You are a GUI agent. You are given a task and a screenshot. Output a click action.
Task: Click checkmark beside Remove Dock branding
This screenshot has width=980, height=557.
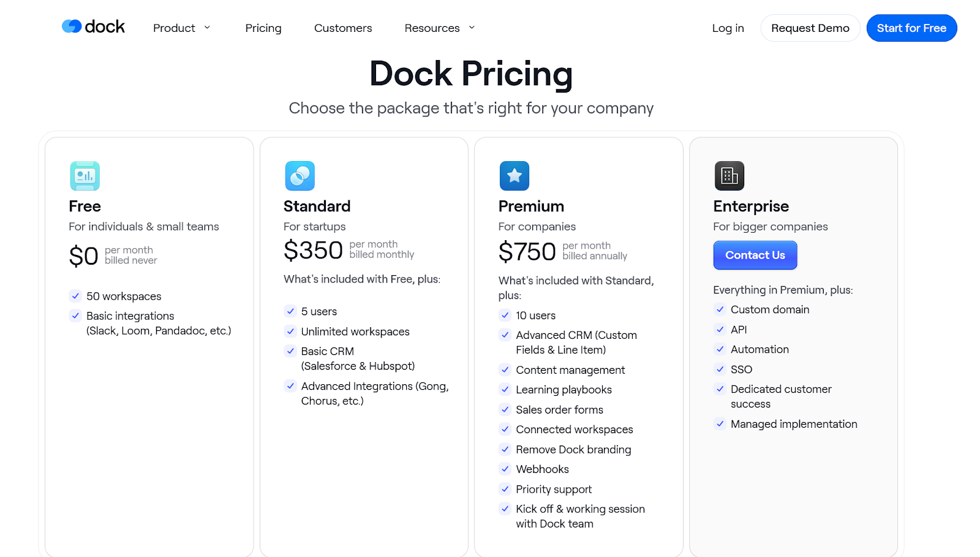click(x=505, y=449)
